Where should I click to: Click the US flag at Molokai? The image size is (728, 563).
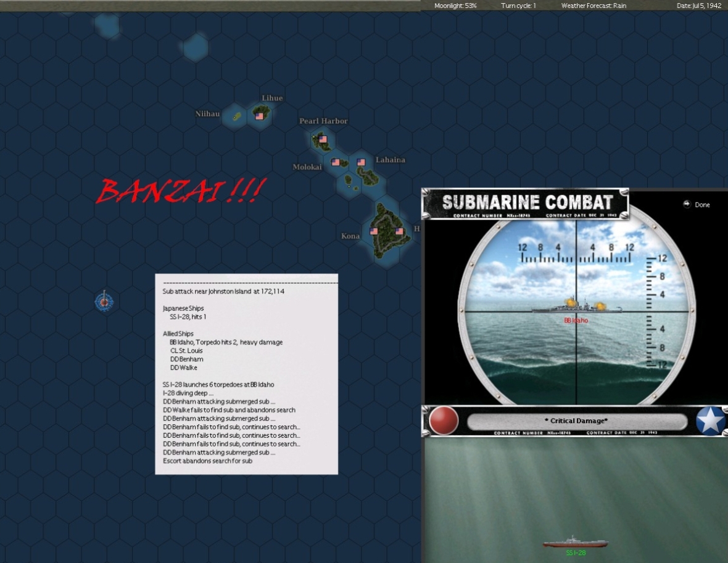click(x=336, y=162)
